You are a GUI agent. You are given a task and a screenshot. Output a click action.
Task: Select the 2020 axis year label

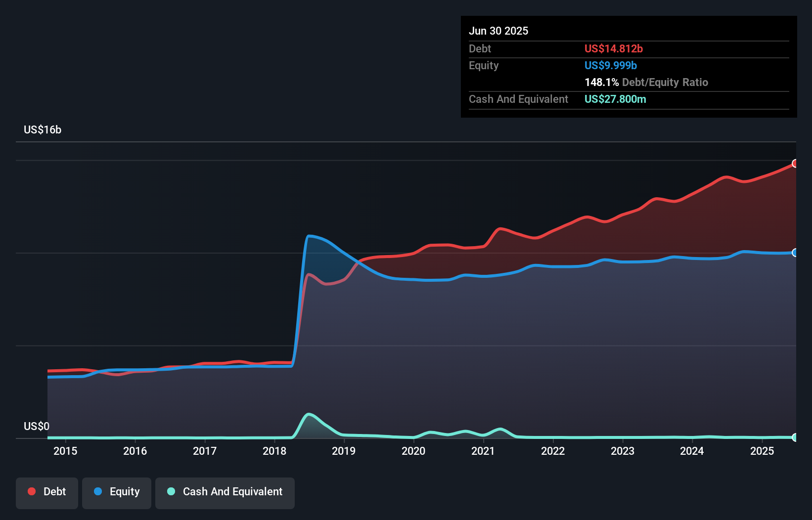pyautogui.click(x=414, y=451)
